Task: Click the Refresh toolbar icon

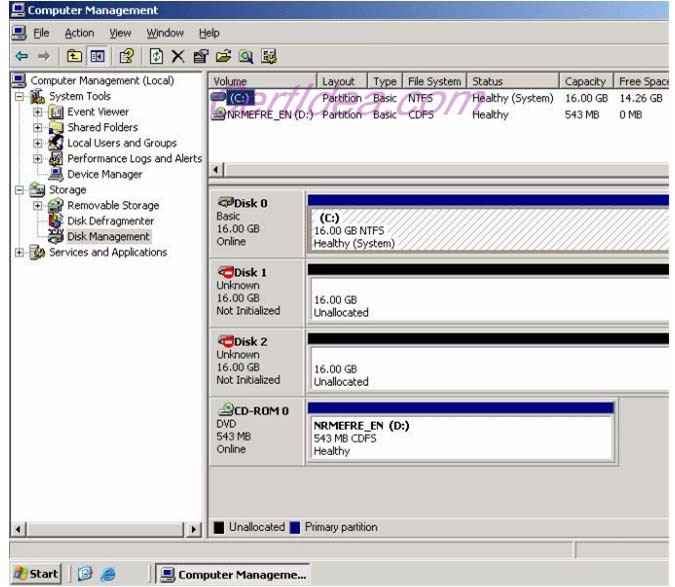Action: pyautogui.click(x=156, y=56)
